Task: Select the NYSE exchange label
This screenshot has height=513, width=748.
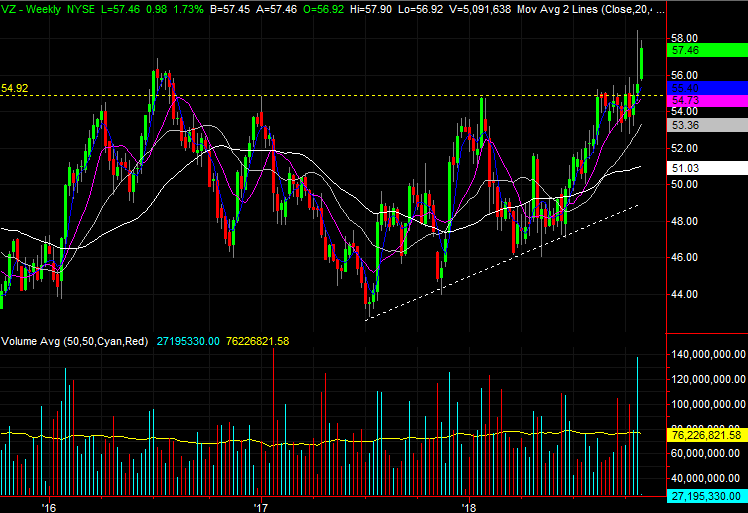Action: (x=81, y=9)
